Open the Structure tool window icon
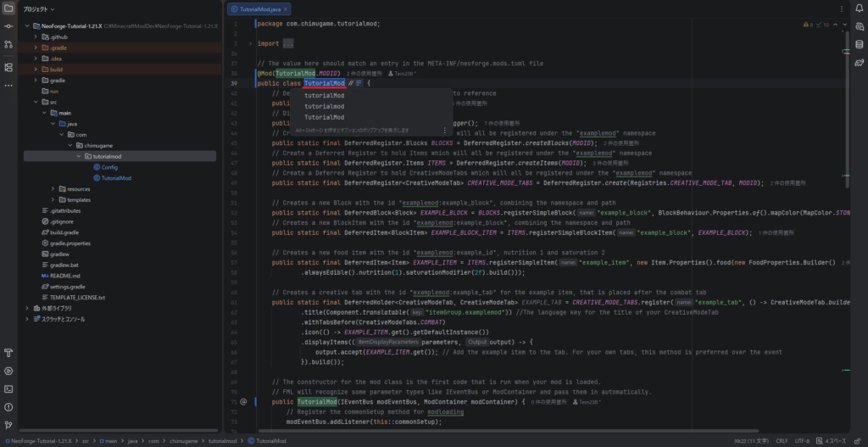The width and height of the screenshot is (868, 447). 8,67
